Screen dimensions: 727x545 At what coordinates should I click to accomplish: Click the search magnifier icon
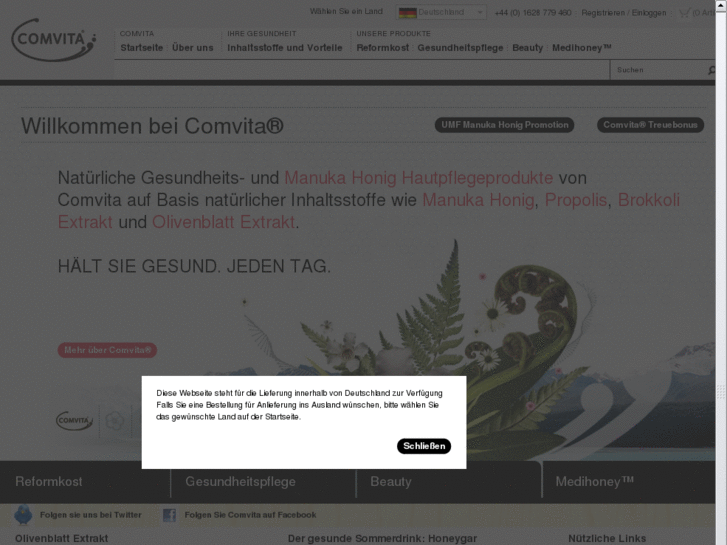(711, 70)
